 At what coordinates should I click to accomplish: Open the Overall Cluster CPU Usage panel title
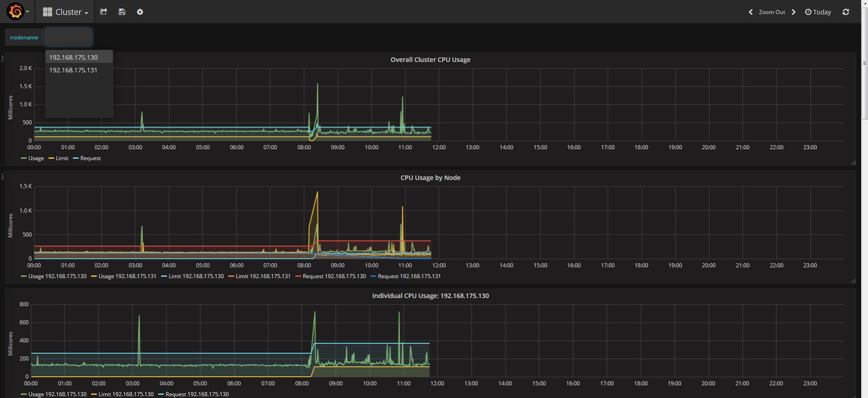430,60
